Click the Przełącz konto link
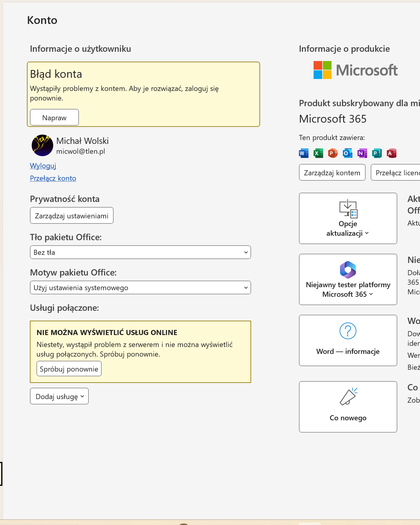The image size is (420, 525). pyautogui.click(x=53, y=178)
